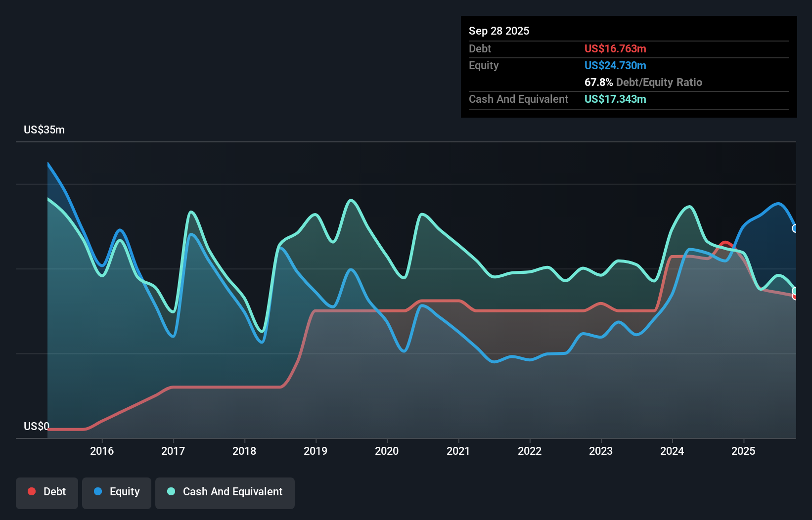Image resolution: width=812 pixels, height=520 pixels.
Task: Toggle the Debt legend button
Action: (x=47, y=493)
